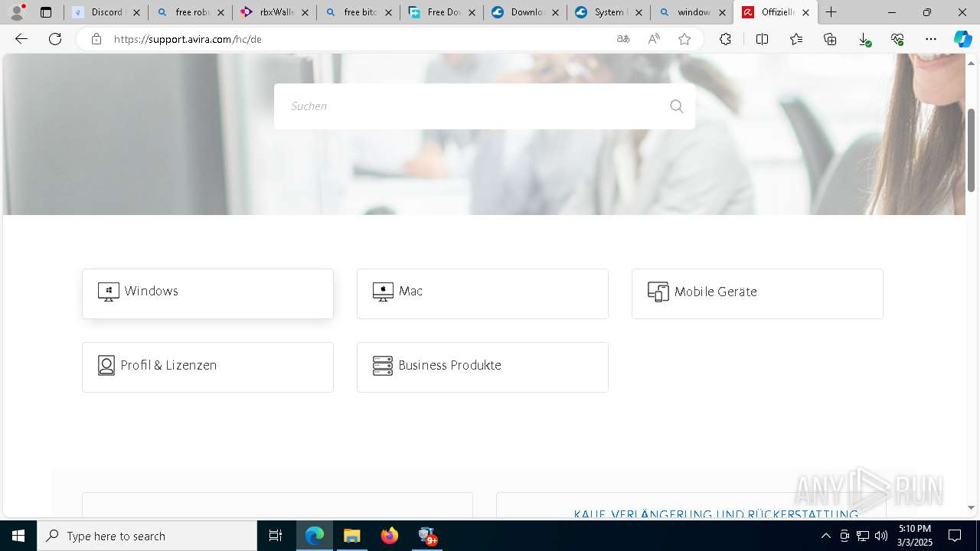View site information lock icon
Image resolution: width=980 pixels, height=551 pixels.
pyautogui.click(x=96, y=39)
